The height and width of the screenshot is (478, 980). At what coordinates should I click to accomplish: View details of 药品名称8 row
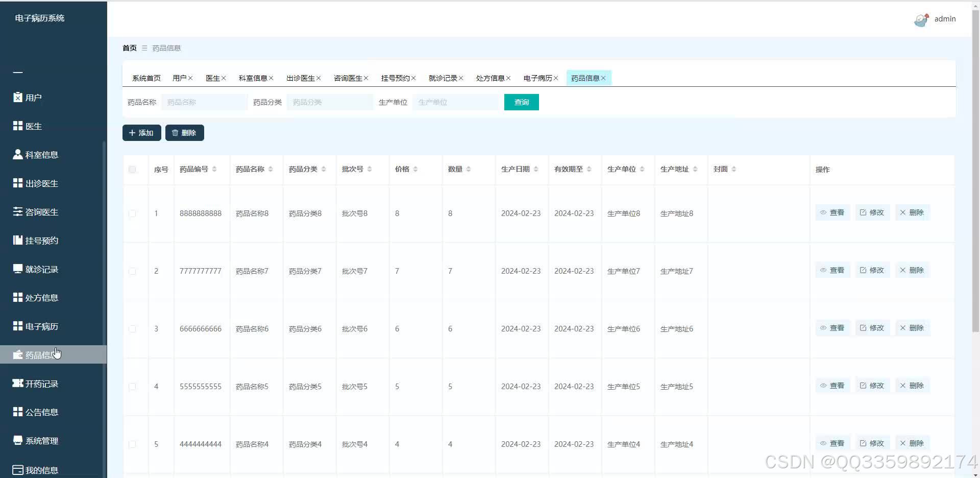tap(832, 212)
